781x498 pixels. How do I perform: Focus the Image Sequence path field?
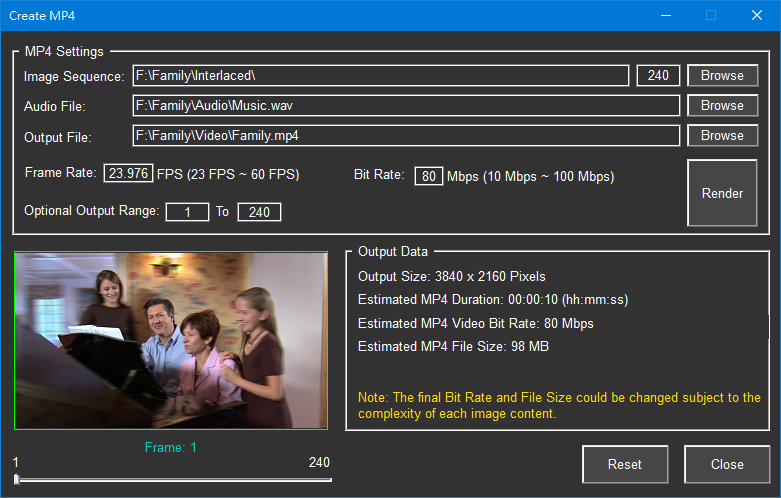(x=381, y=76)
